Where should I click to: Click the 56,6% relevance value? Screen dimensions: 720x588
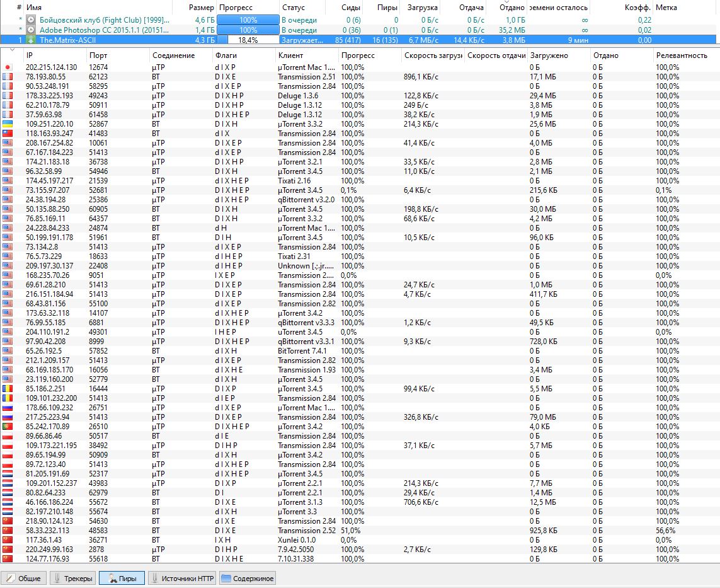(x=665, y=531)
